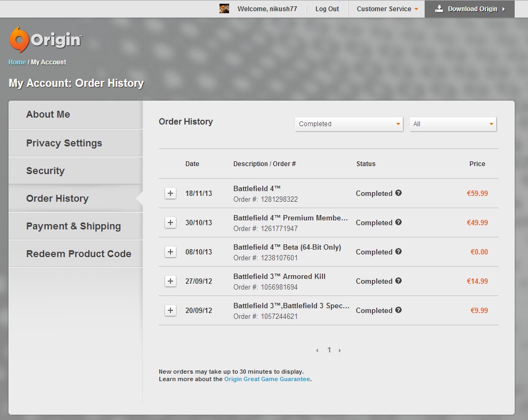This screenshot has width=528, height=420.
Task: Click the Date column header
Action: click(192, 164)
